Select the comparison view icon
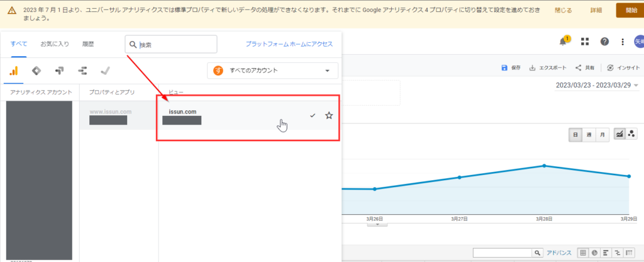This screenshot has width=644, height=262. click(x=618, y=253)
